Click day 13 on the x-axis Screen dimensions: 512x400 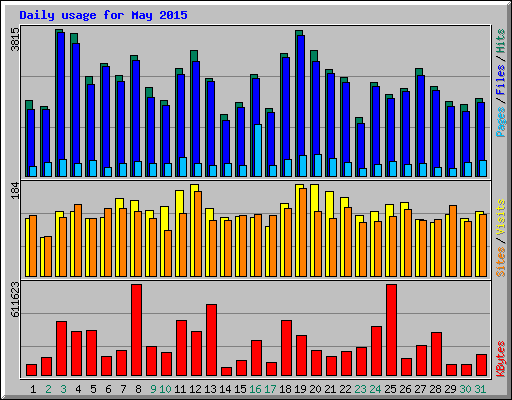point(210,389)
